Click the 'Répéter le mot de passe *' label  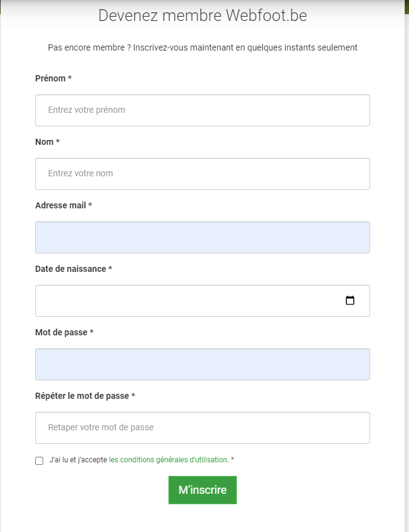click(x=85, y=396)
